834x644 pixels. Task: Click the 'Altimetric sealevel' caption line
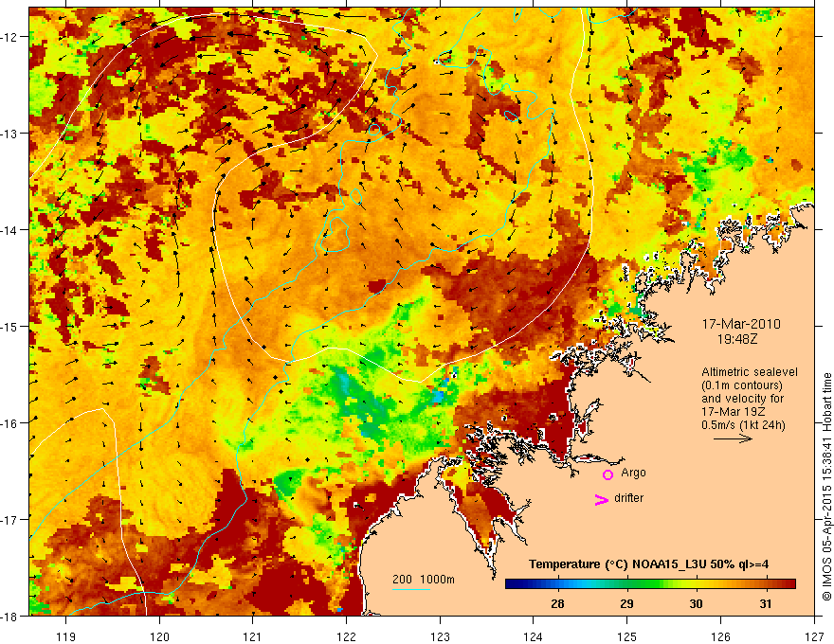(x=750, y=372)
